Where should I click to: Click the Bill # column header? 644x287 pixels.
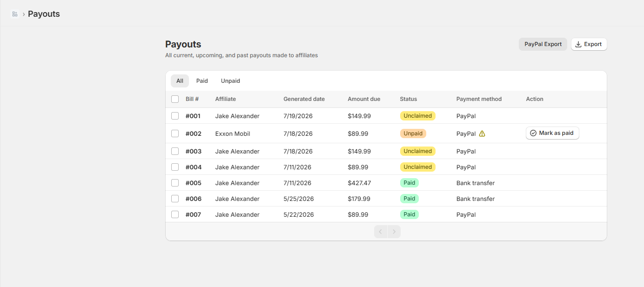192,99
